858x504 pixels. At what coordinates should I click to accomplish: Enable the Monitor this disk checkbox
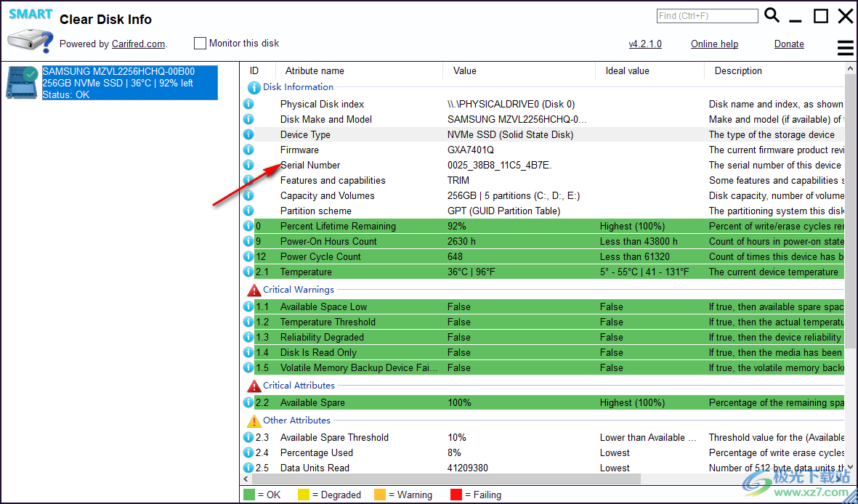coord(201,44)
